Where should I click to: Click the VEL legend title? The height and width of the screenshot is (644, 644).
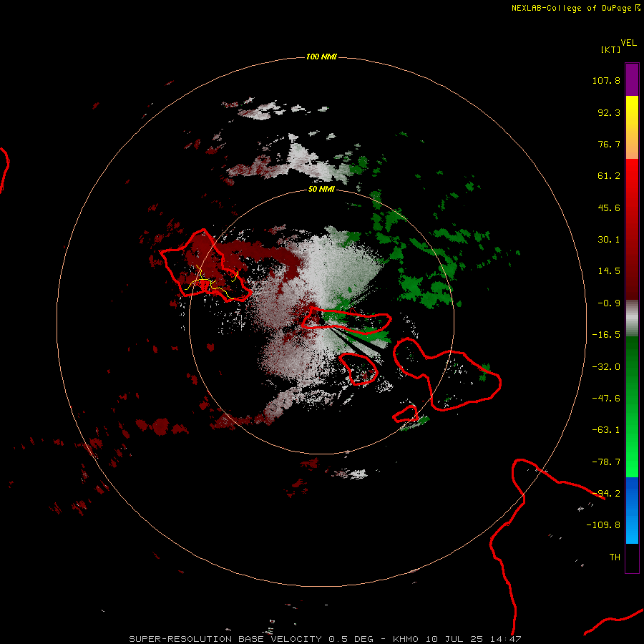pyautogui.click(x=628, y=43)
